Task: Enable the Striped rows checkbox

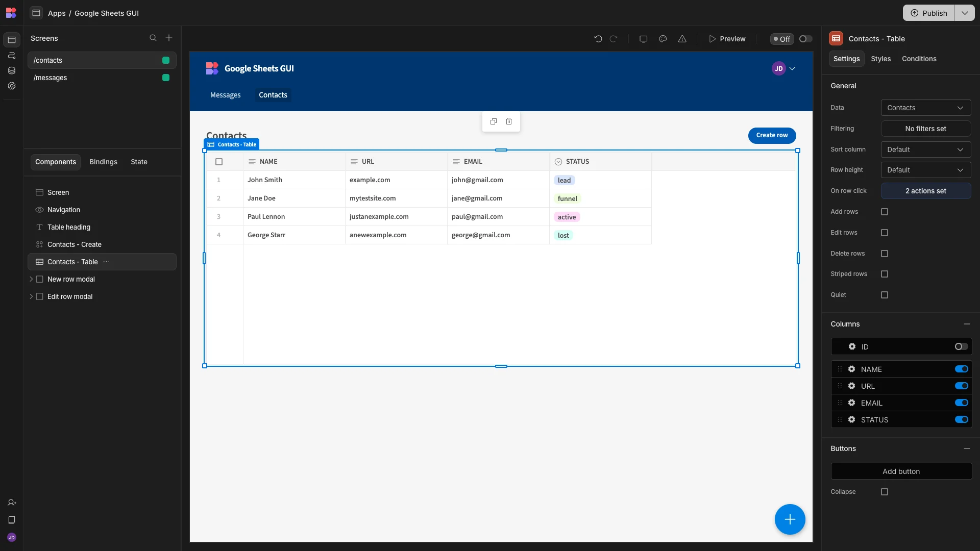Action: (885, 274)
